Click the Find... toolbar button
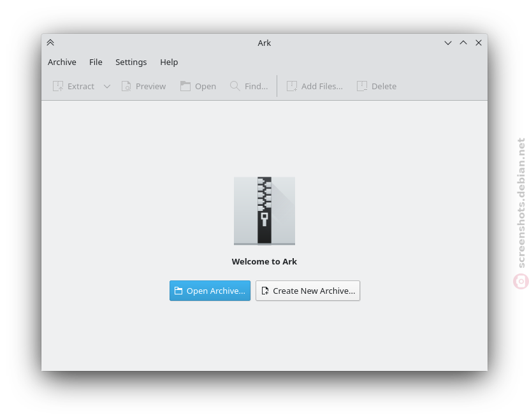Screen dimensions: 529x420 coord(249,87)
